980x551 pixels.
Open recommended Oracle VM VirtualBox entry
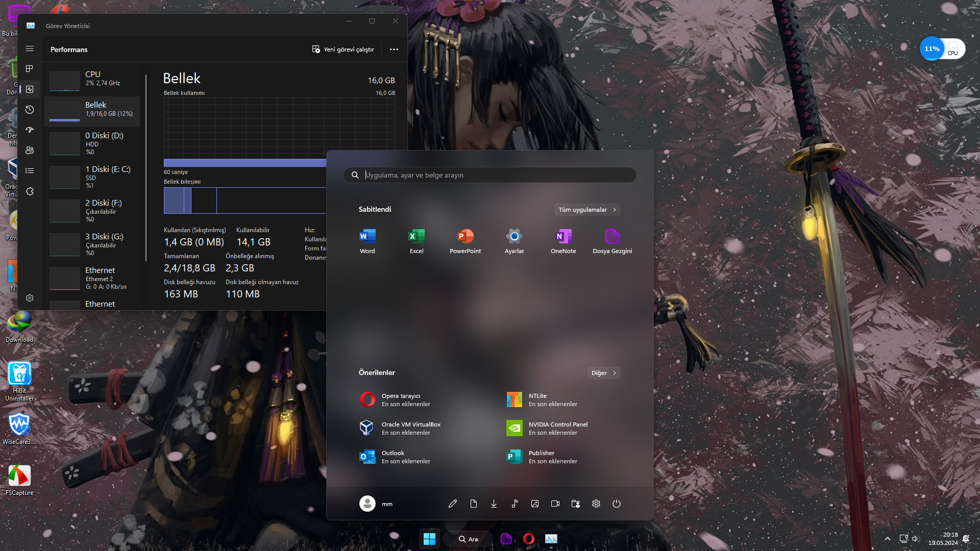click(x=416, y=428)
